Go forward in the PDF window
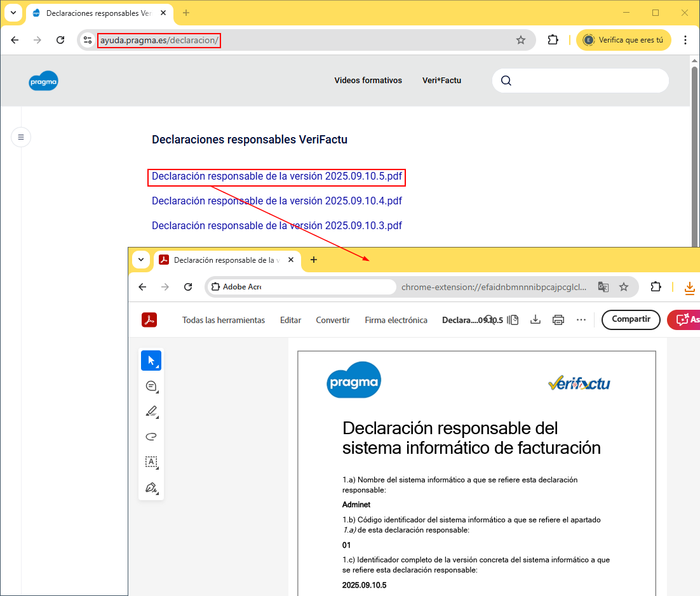Viewport: 700px width, 596px height. point(165,287)
